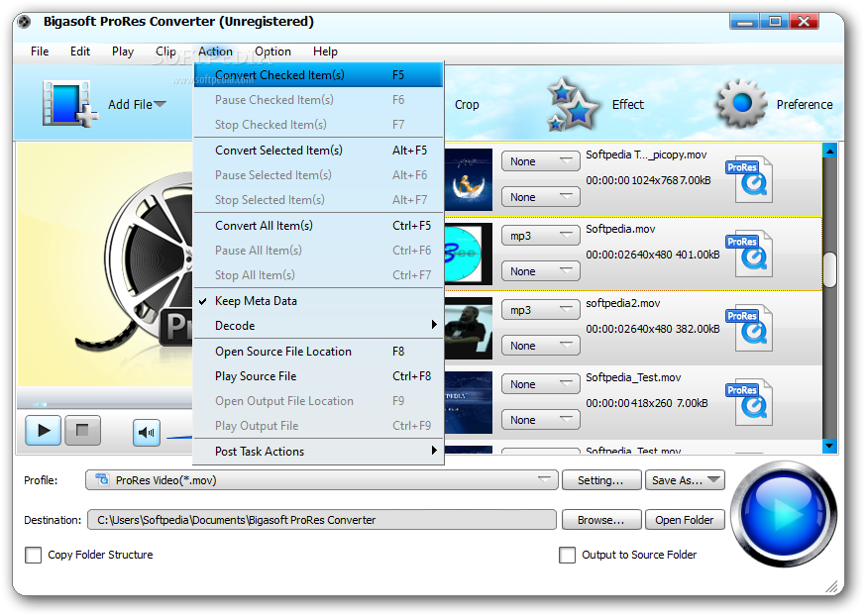Choose Convert Selected Item(s)

pos(319,150)
